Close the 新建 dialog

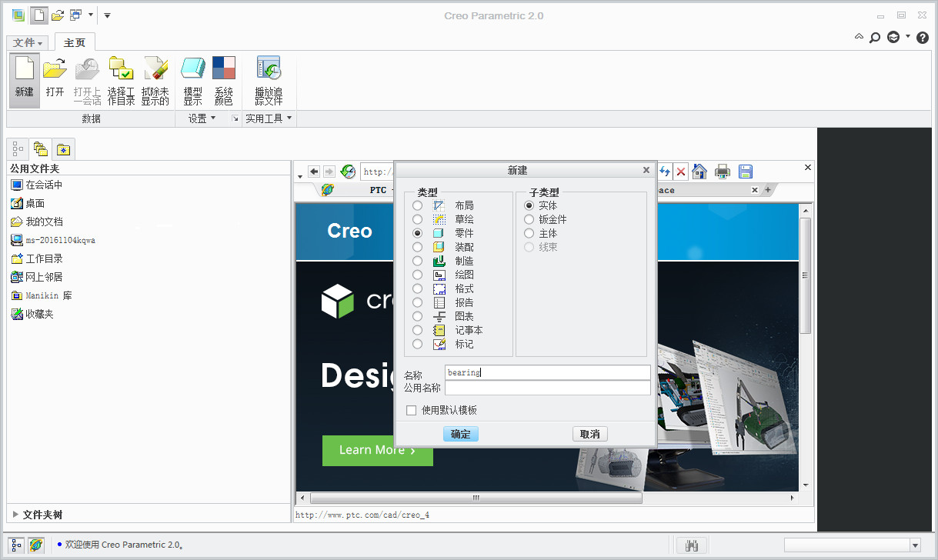pyautogui.click(x=646, y=170)
